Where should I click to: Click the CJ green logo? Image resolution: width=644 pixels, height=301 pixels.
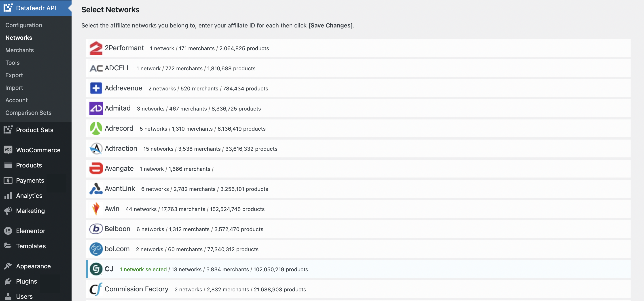tap(96, 269)
